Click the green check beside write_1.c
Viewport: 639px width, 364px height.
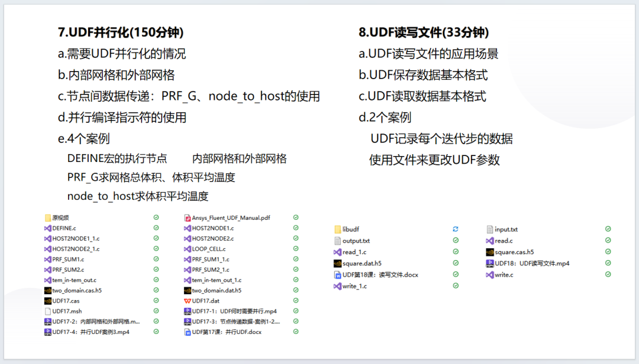pyautogui.click(x=456, y=286)
